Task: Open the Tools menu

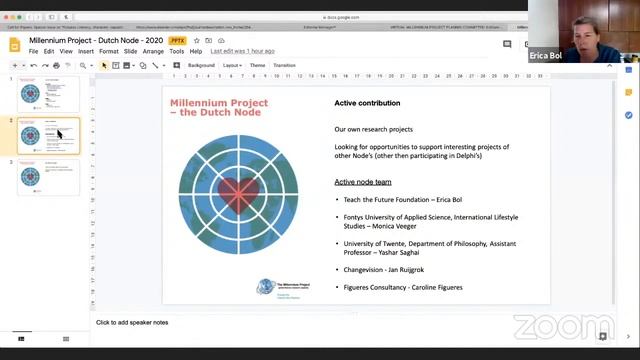Action: pos(176,51)
